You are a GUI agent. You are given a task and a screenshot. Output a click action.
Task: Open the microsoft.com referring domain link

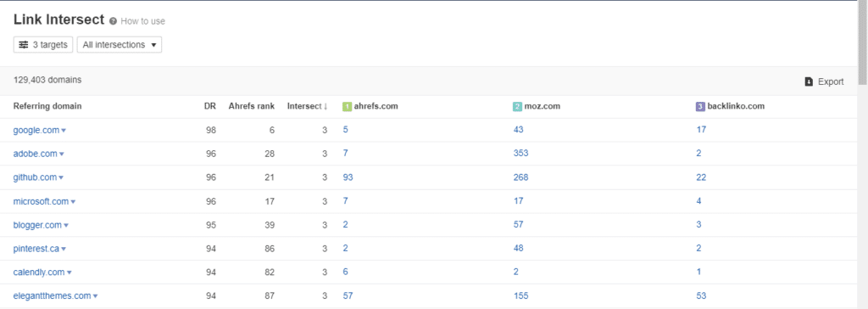(41, 201)
